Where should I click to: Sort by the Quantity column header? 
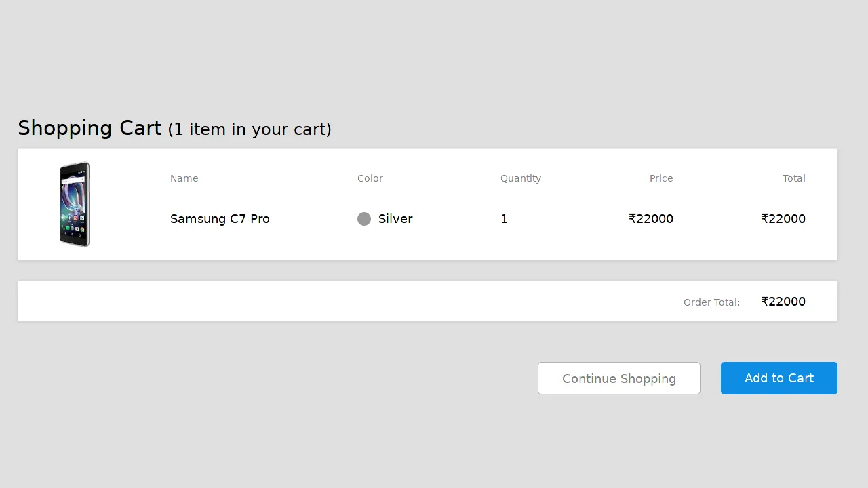521,178
